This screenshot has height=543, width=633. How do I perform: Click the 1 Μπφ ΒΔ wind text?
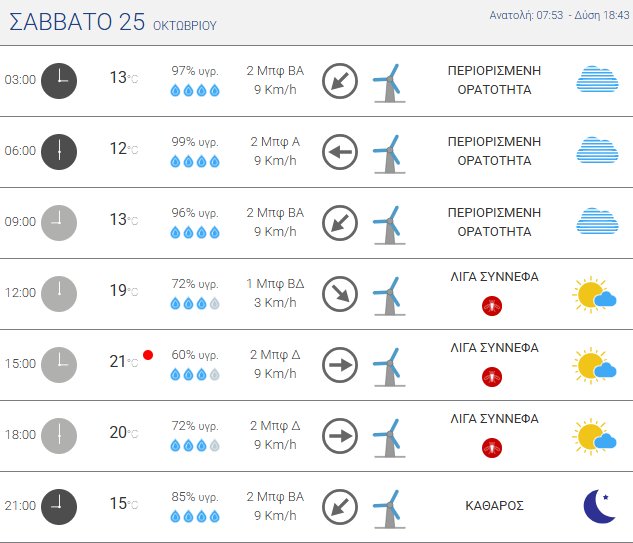(275, 284)
